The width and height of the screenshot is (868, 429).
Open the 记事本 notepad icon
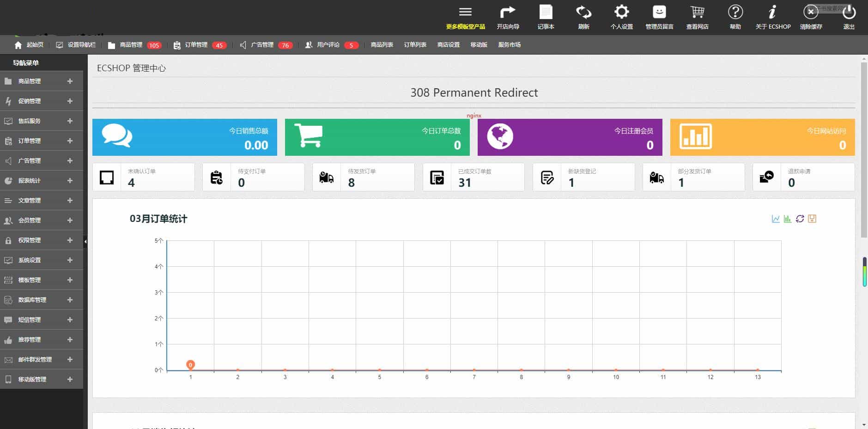click(x=546, y=12)
